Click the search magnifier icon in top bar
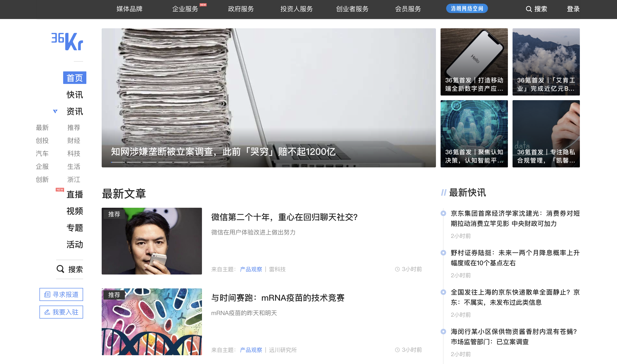The image size is (617, 364). [529, 9]
